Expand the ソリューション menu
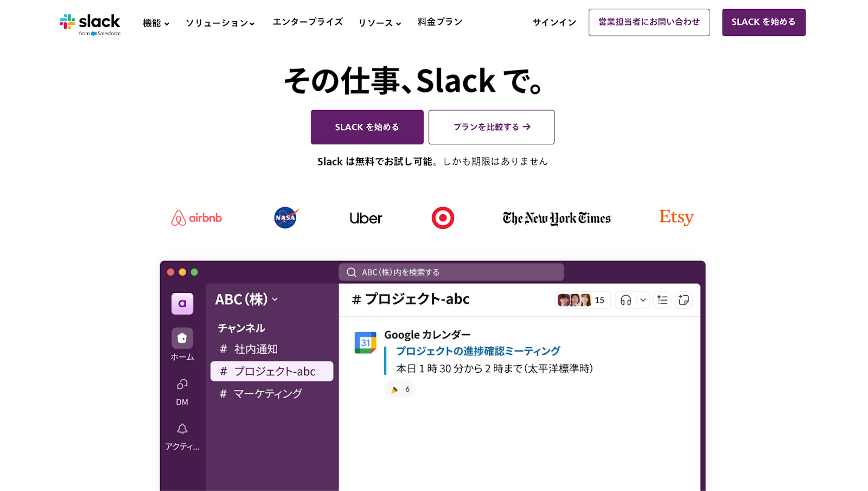Screen dimensions: 868x491 (220, 23)
